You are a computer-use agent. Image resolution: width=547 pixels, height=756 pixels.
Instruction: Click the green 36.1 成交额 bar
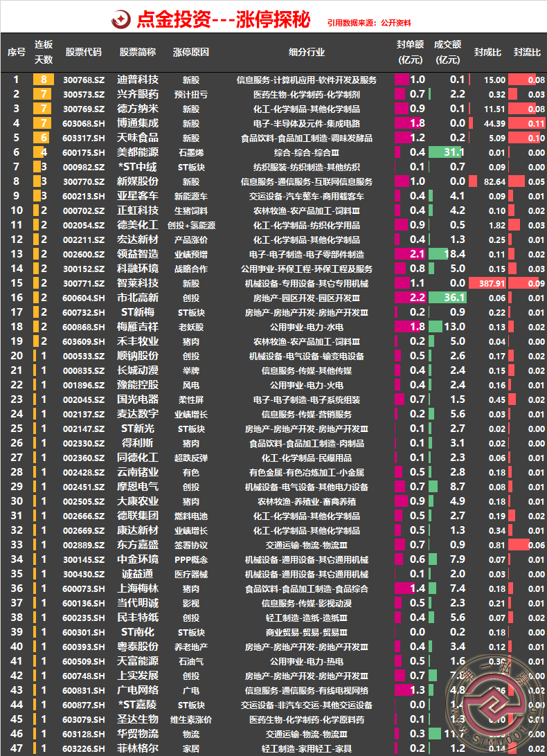coord(446,298)
